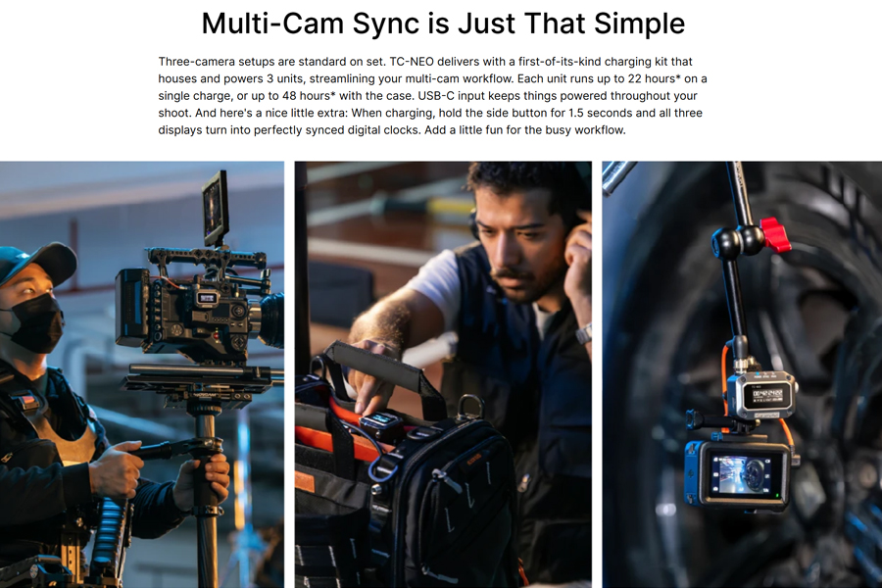882x588 pixels.
Task: Click the line ending 'Add a little fun for the busy workflow.'
Action: [x=391, y=130]
